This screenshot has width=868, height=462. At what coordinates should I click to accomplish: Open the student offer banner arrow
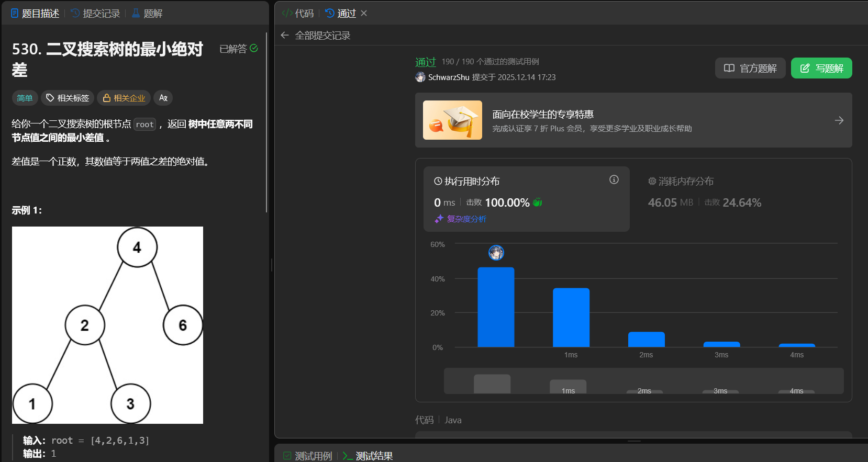click(839, 120)
